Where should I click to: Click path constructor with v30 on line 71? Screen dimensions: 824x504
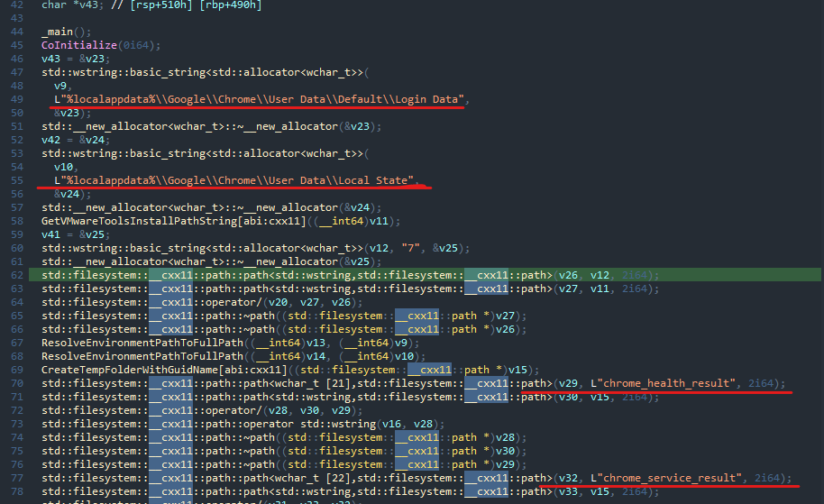coord(350,398)
